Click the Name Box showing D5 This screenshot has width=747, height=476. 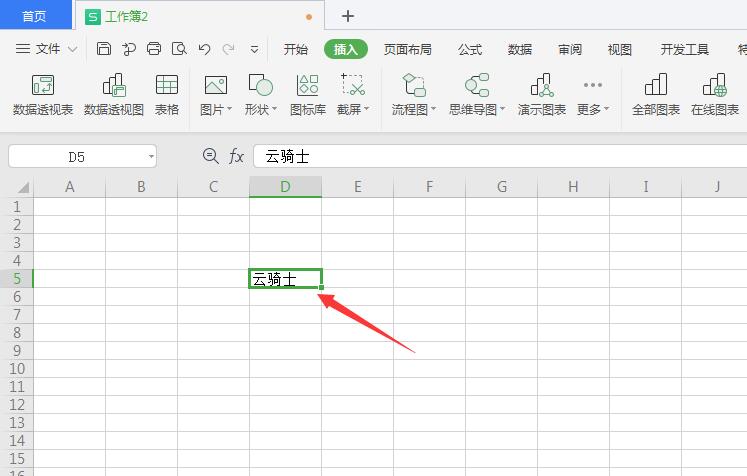(76, 156)
